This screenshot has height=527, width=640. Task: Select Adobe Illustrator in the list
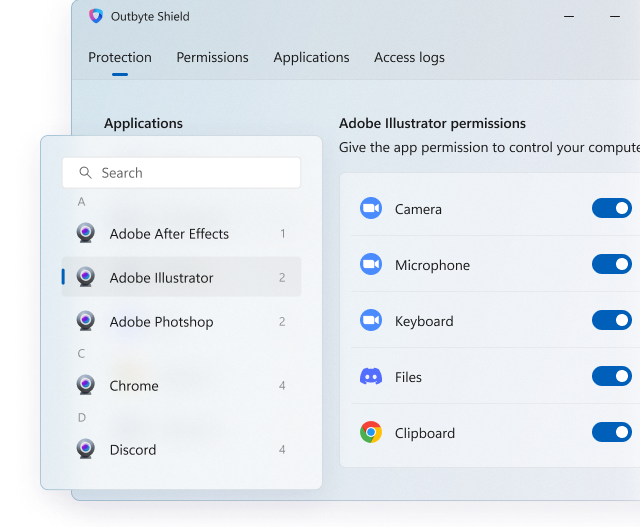182,277
